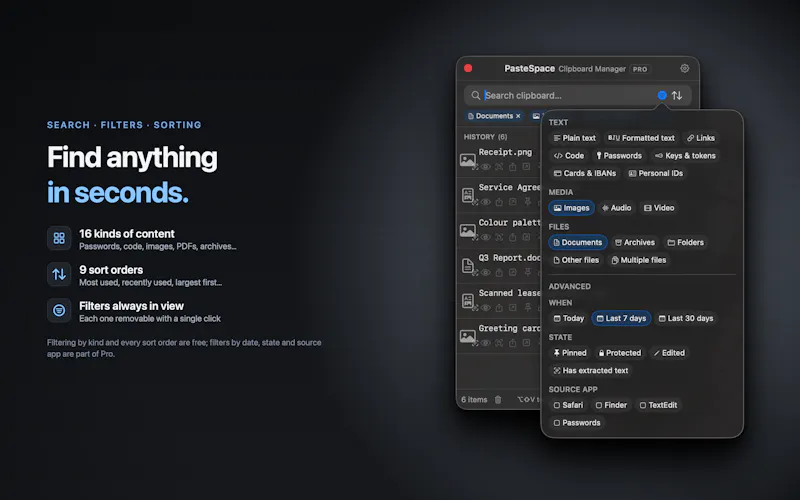Clear history with trash icon
The image size is (800, 500).
tap(498, 399)
